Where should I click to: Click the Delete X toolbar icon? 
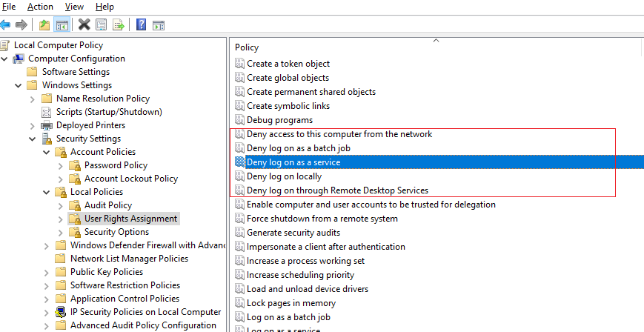tap(84, 24)
